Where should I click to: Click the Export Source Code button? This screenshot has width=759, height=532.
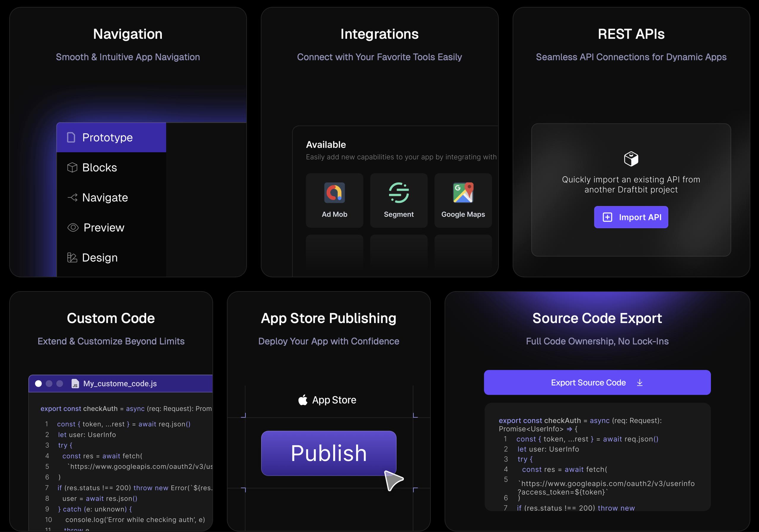point(597,382)
